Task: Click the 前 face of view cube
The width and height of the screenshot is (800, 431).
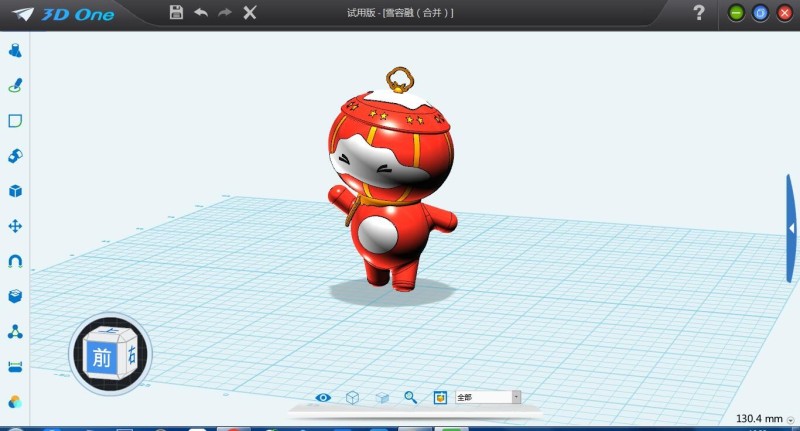Action: click(x=102, y=358)
